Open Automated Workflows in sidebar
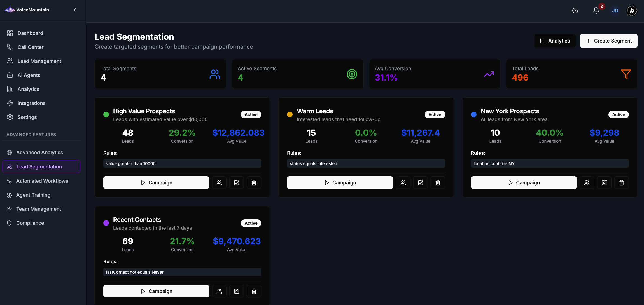The height and width of the screenshot is (305, 644). tap(42, 181)
